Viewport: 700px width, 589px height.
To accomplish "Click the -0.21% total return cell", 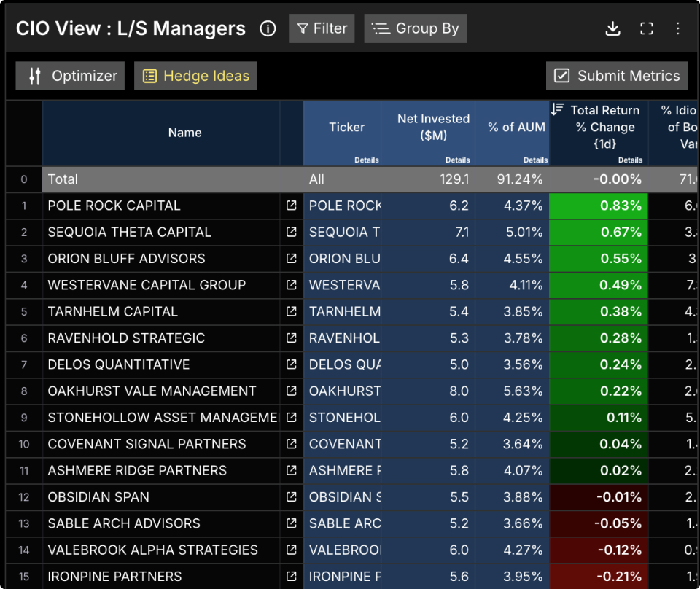I will tap(599, 576).
